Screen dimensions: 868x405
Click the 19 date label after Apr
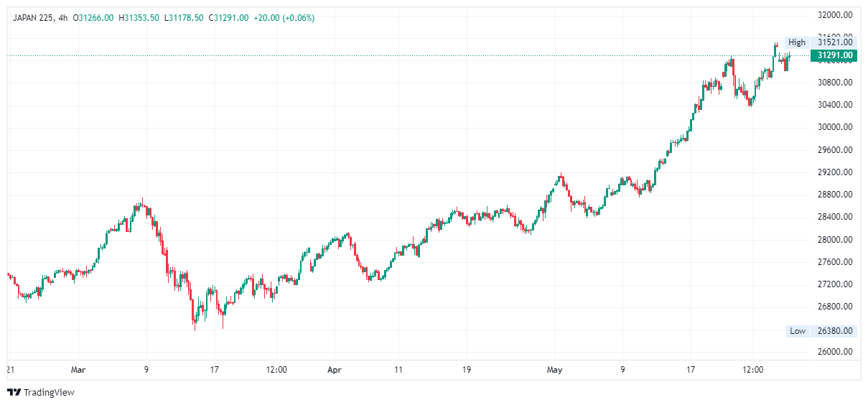466,370
